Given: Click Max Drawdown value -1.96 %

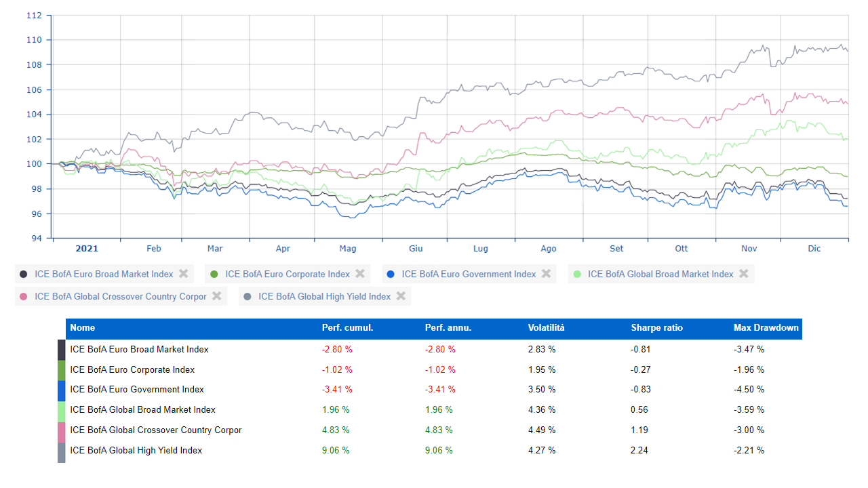Looking at the screenshot, I should (749, 370).
